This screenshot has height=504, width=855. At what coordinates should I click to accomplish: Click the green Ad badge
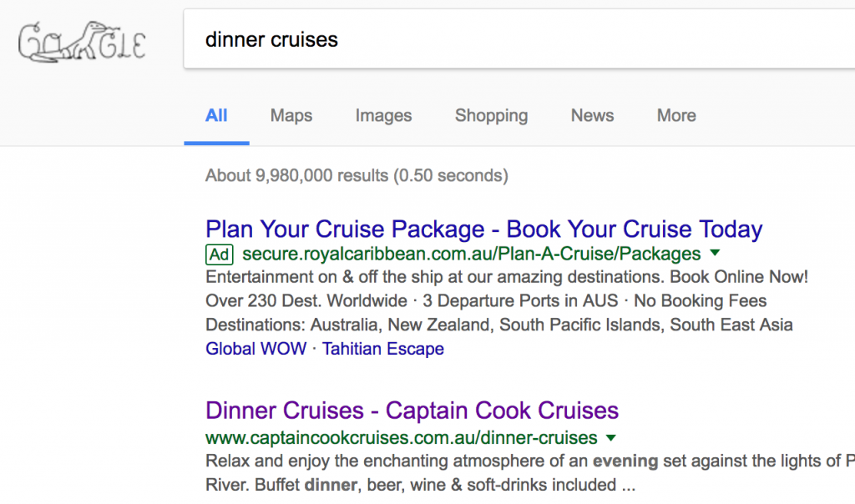click(x=220, y=254)
